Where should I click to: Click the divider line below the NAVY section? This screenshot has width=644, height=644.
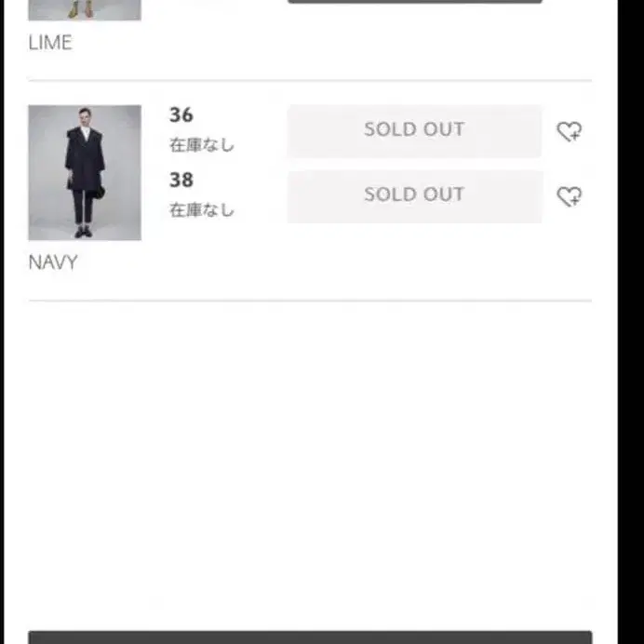click(x=310, y=301)
